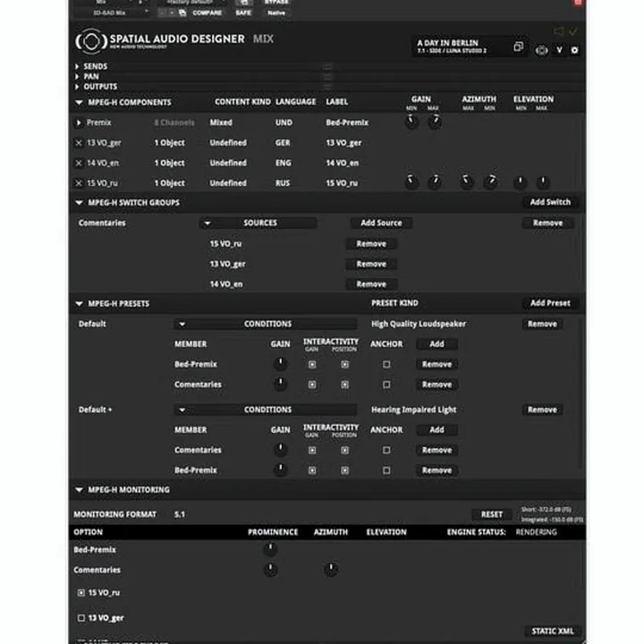Image resolution: width=644 pixels, height=644 pixels.
Task: Adjust 15 VO_ru azimuth MAX knob
Action: (466, 182)
